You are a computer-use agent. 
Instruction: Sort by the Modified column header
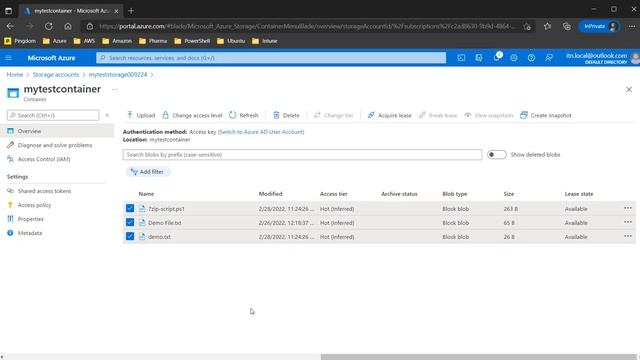point(270,194)
